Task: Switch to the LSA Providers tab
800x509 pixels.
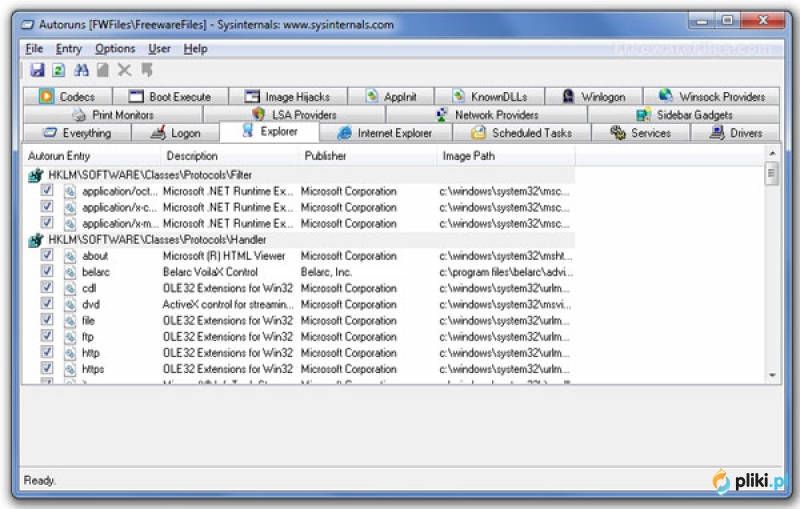Action: [294, 115]
